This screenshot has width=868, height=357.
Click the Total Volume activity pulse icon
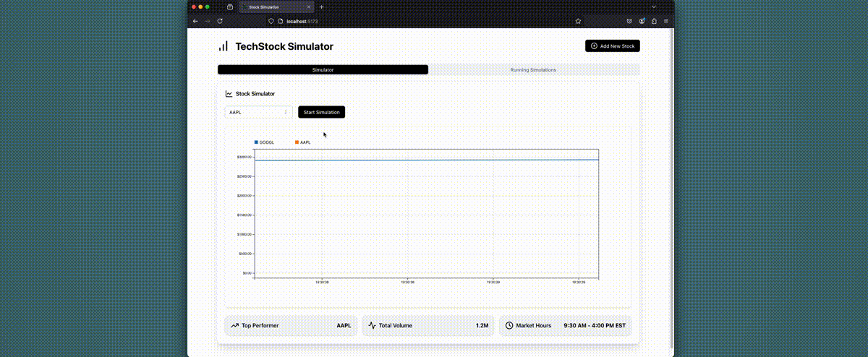pos(372,326)
